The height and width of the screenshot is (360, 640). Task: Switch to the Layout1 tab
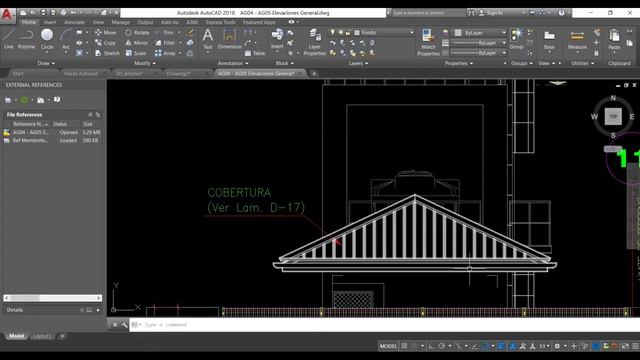(42, 336)
